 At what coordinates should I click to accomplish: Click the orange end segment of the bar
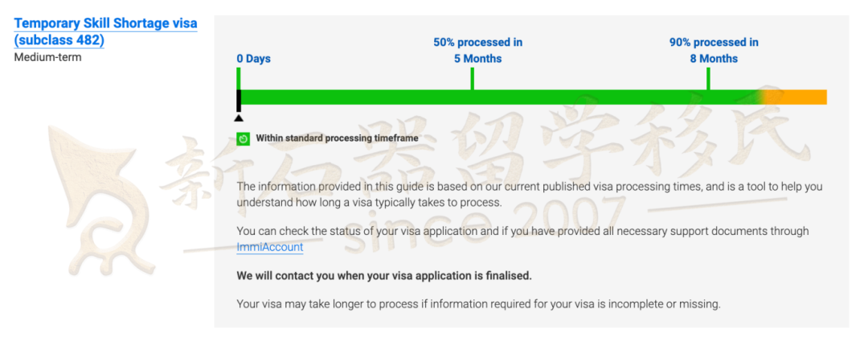800,97
